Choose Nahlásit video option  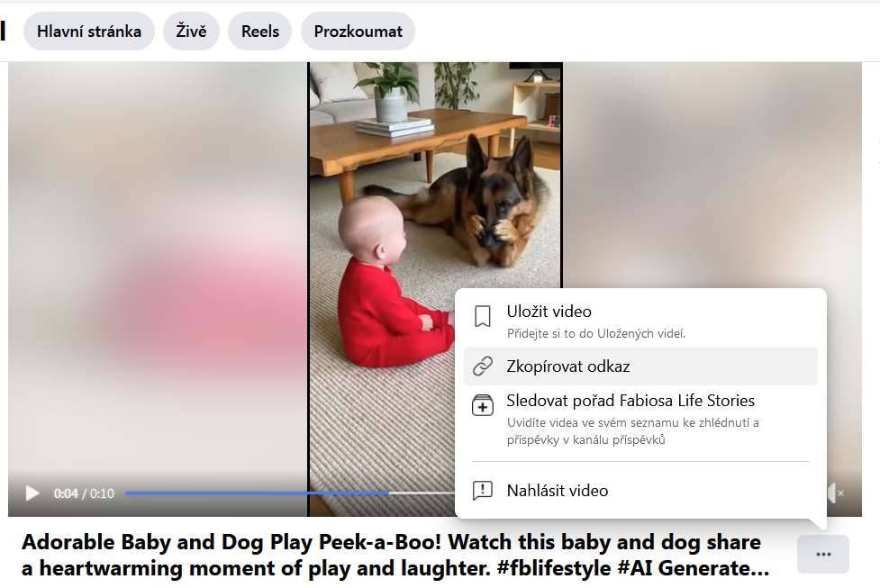[640, 491]
